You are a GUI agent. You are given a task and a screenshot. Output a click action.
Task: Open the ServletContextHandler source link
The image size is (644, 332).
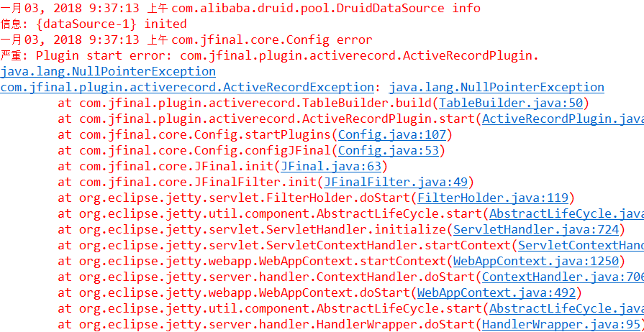tap(581, 246)
